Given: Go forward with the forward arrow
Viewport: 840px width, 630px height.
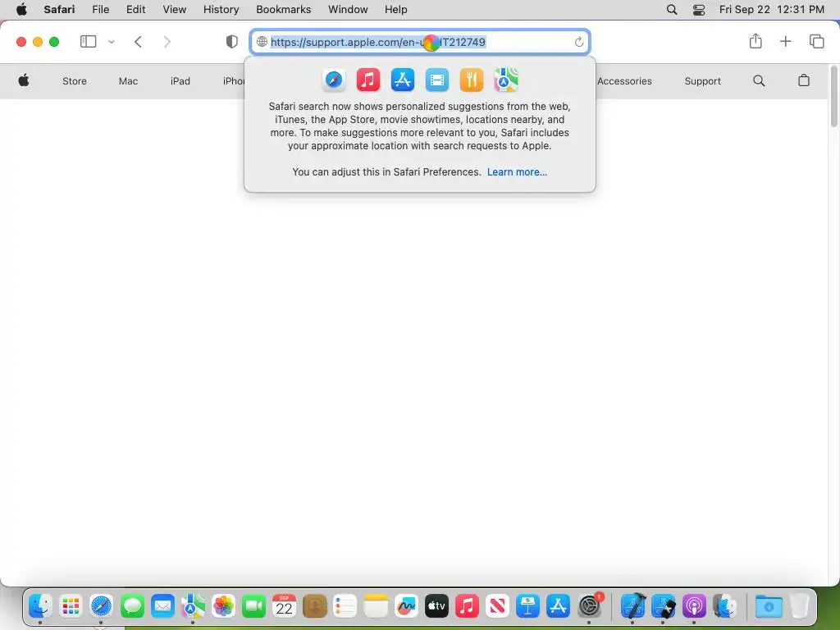Looking at the screenshot, I should pyautogui.click(x=167, y=42).
